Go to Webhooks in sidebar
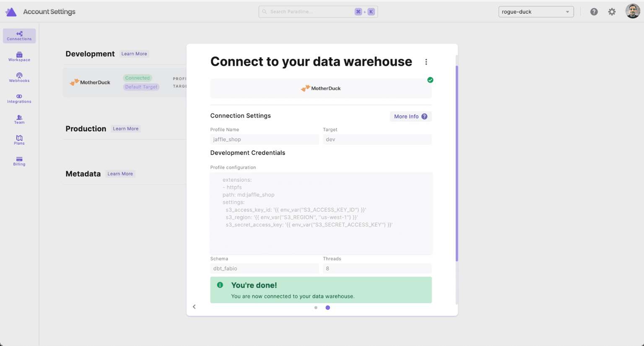This screenshot has height=346, width=644. click(19, 78)
